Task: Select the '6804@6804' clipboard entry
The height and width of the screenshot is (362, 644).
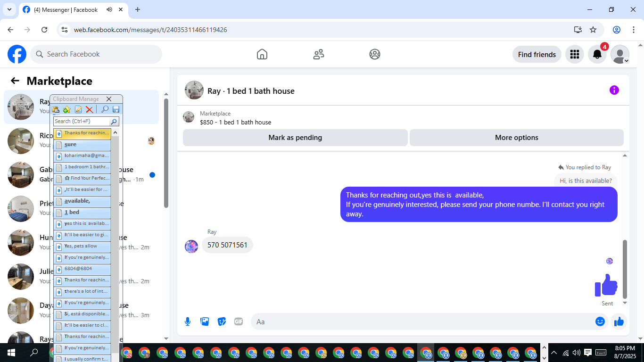Action: (82, 269)
